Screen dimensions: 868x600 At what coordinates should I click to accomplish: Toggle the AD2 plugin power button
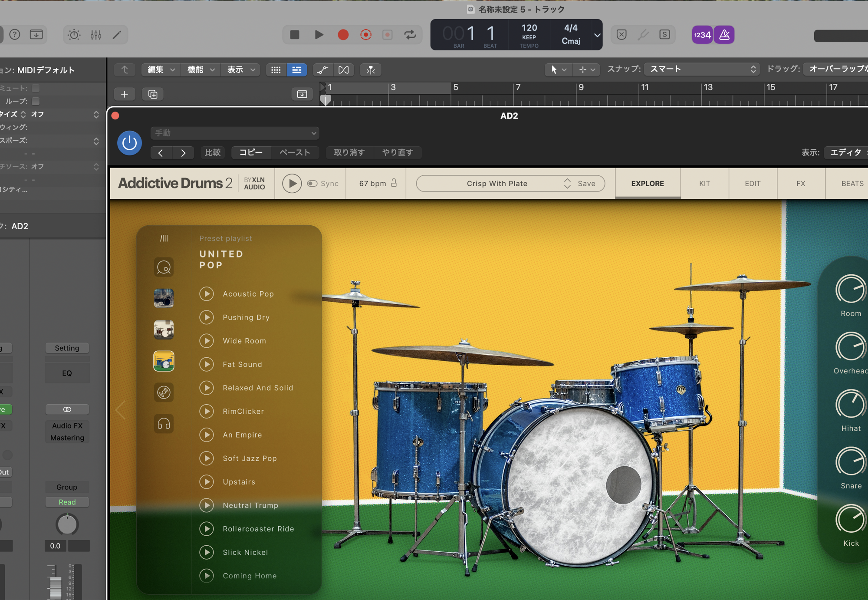click(129, 143)
